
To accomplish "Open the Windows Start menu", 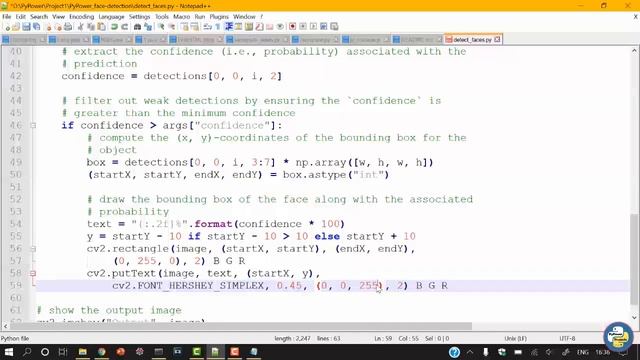I will coord(8,352).
